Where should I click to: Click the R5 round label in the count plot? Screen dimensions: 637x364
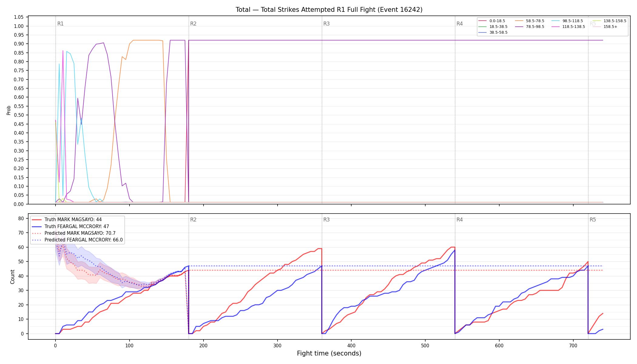click(x=593, y=220)
